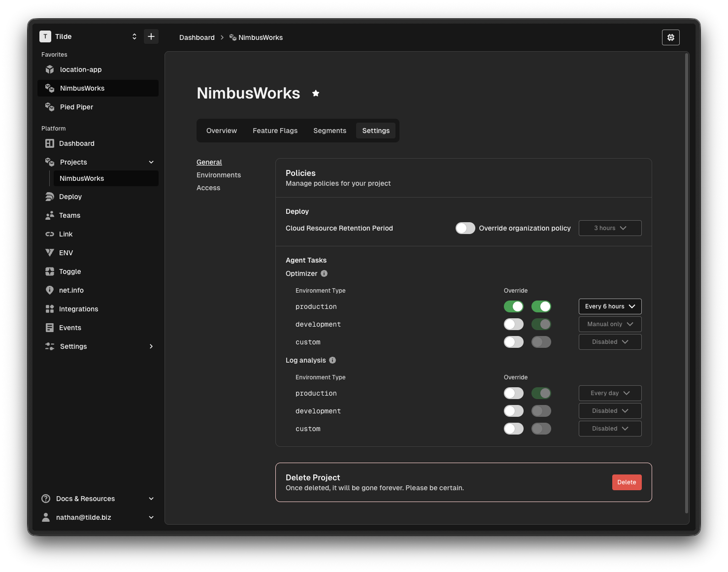Click the Pied Piper project icon

point(50,107)
